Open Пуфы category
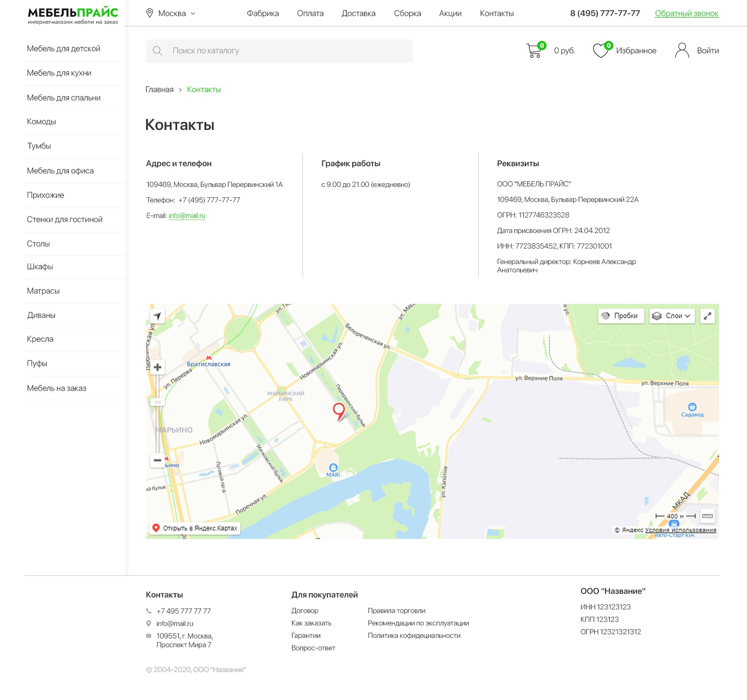747x700 pixels. point(37,363)
